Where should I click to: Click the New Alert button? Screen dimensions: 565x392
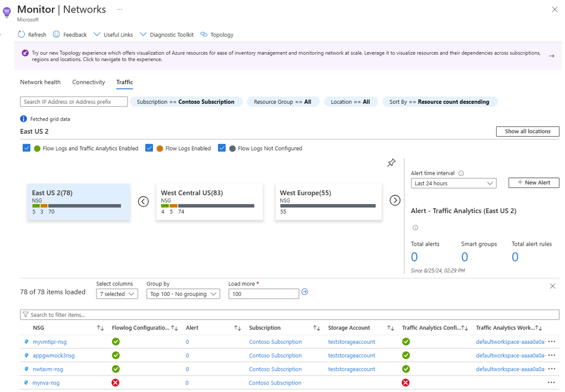pos(533,183)
